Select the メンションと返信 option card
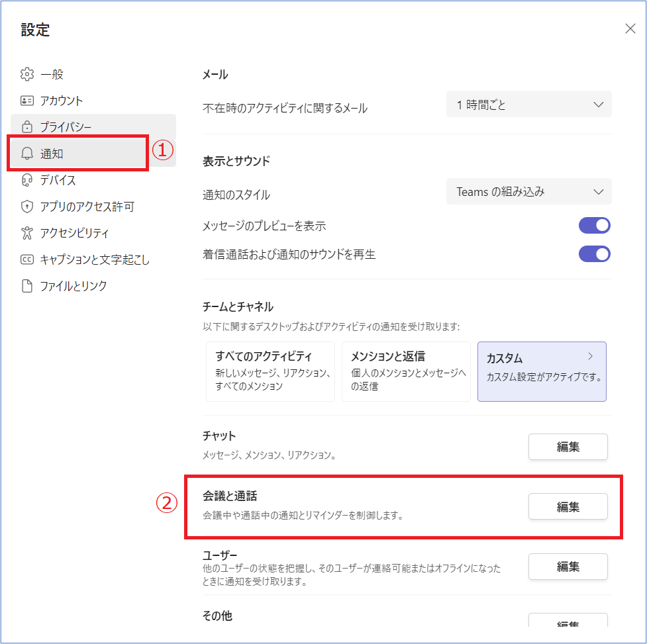The image size is (647, 644). (406, 371)
